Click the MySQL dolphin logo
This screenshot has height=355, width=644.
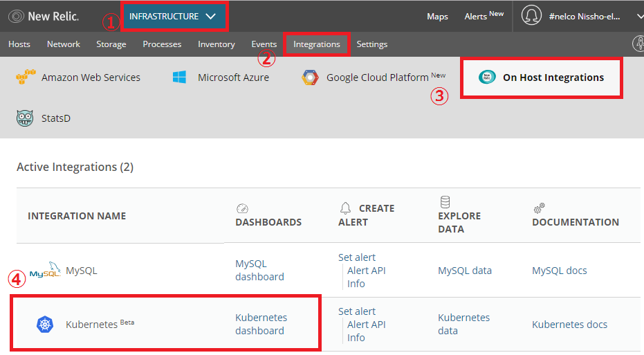(x=45, y=270)
